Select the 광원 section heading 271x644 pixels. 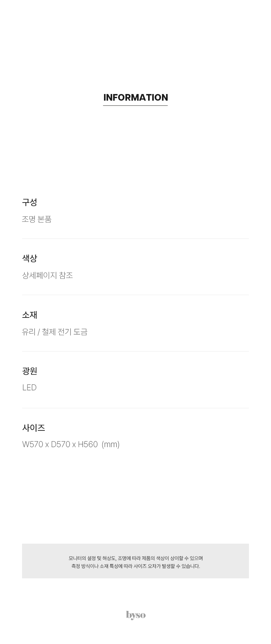click(30, 371)
